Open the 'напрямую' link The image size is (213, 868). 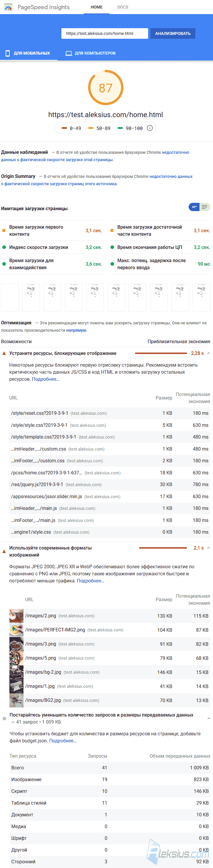[76, 330]
